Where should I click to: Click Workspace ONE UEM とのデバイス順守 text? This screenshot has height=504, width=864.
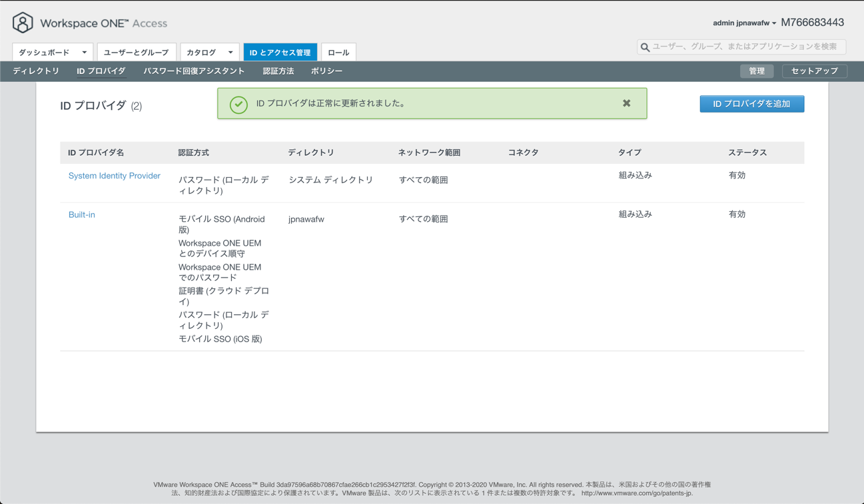[220, 248]
